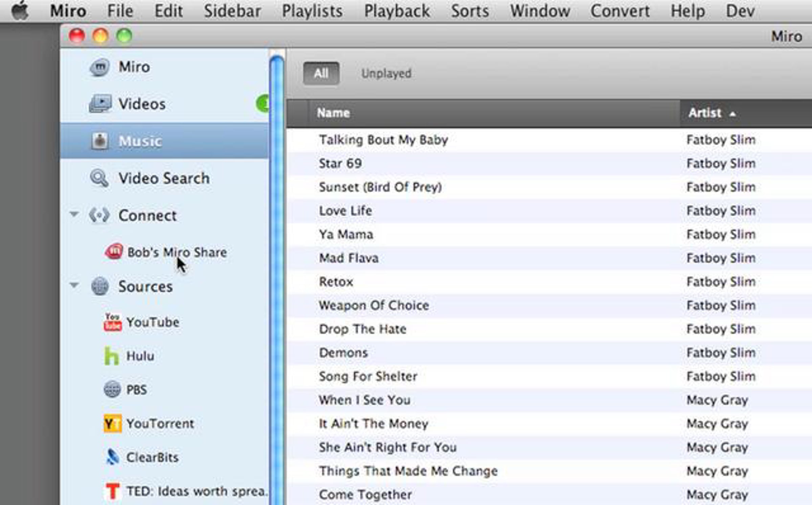Screen dimensions: 812x505
Task: Click the Sources globe icon
Action: [100, 286]
